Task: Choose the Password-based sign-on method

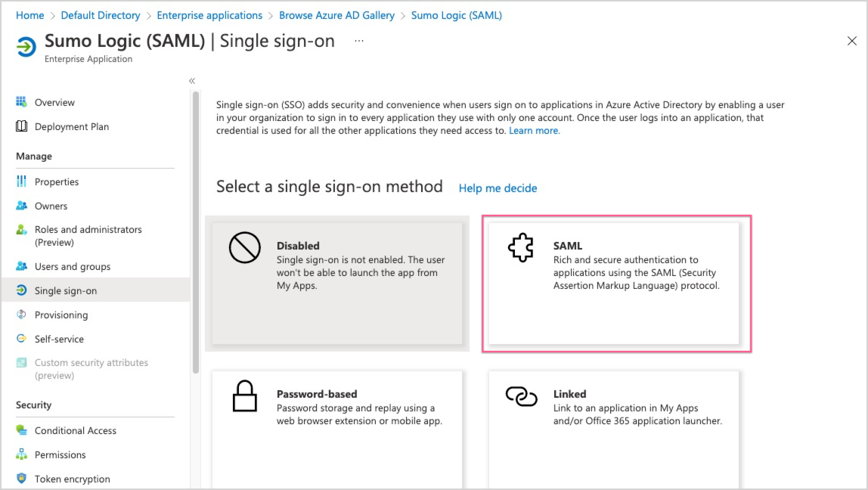Action: coord(337,423)
